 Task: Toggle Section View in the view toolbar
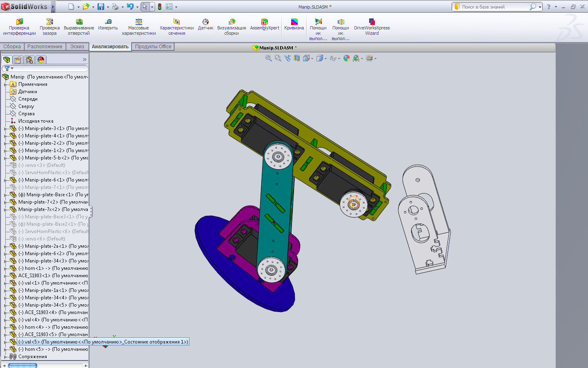(x=297, y=58)
